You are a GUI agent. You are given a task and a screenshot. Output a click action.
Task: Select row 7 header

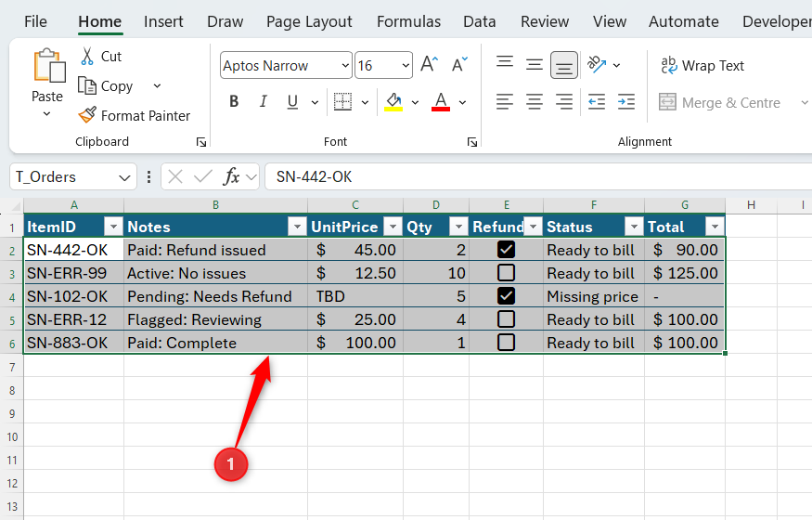point(12,368)
